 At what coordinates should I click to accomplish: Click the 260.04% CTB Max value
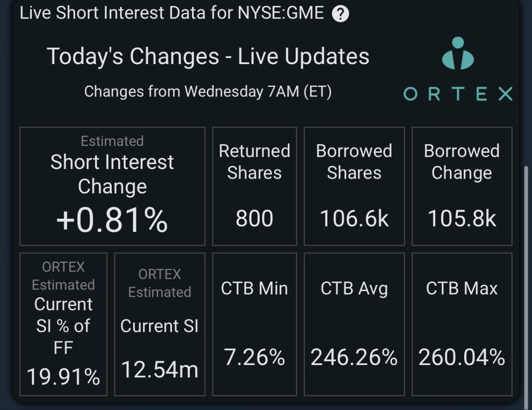tap(462, 357)
